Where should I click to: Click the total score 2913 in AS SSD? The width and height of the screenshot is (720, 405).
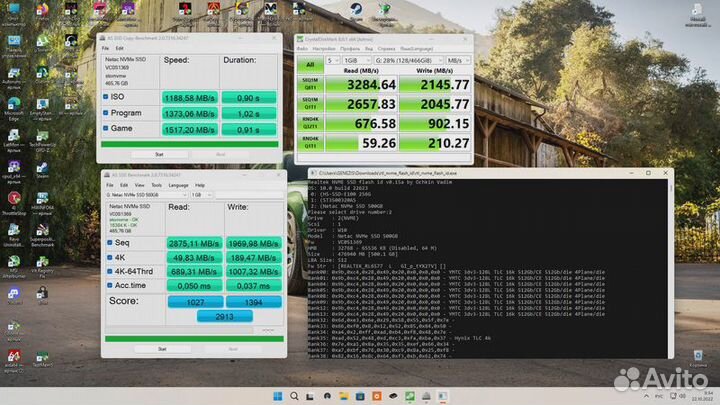pyautogui.click(x=225, y=316)
